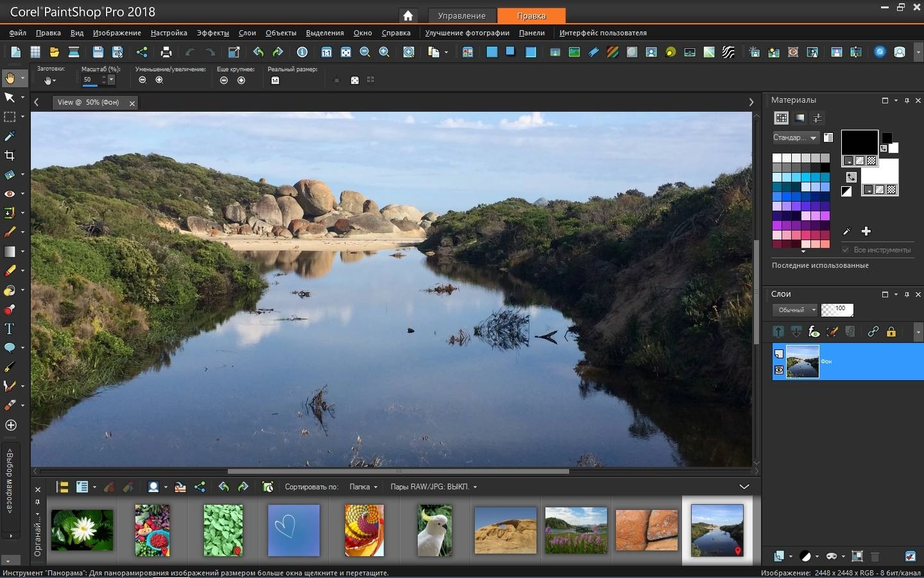Select the Paint Brush tool
Viewport: 924px width, 578px height.
tap(10, 232)
